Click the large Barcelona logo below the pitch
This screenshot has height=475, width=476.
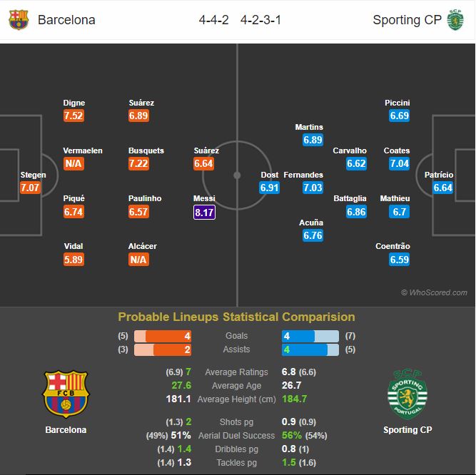(x=66, y=394)
